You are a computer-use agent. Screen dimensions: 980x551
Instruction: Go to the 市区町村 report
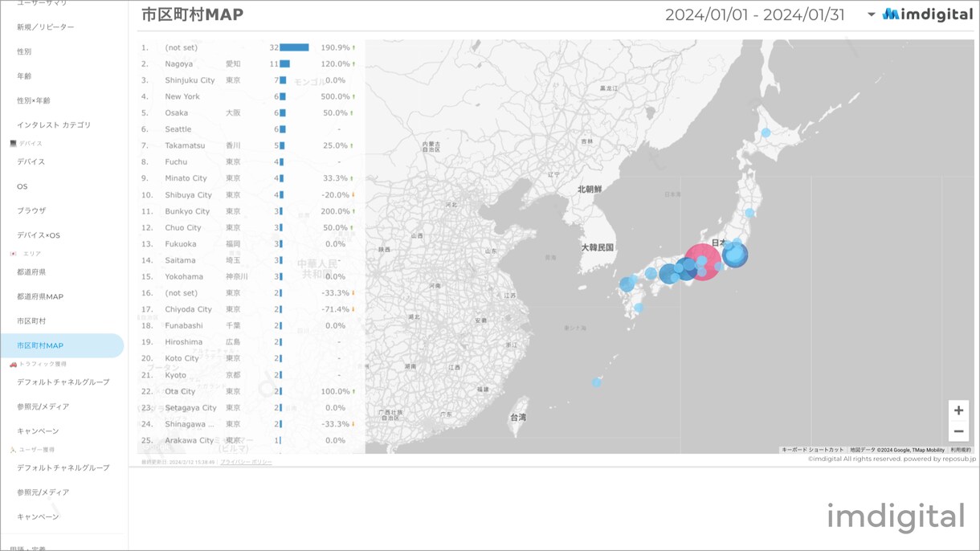(31, 321)
